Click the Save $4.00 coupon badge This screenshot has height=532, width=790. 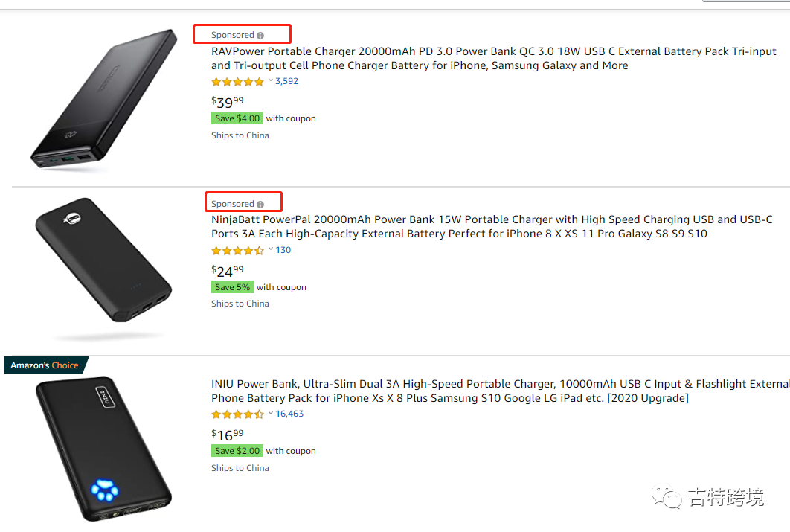point(237,118)
